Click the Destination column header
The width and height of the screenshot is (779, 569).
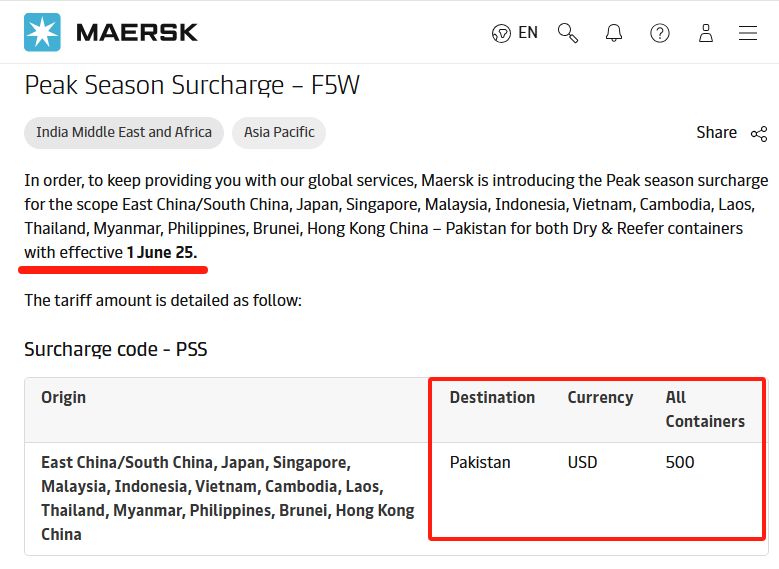click(492, 398)
